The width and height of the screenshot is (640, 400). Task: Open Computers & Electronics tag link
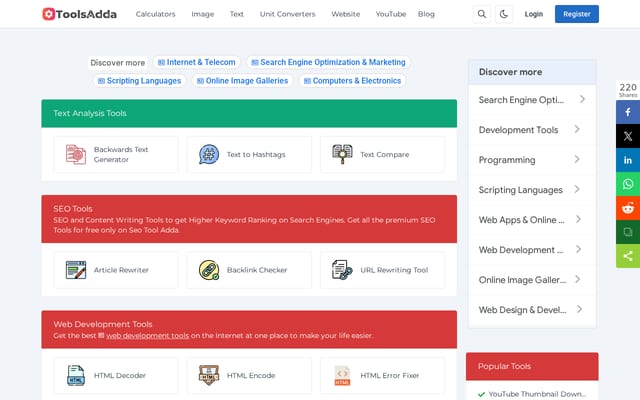point(353,80)
